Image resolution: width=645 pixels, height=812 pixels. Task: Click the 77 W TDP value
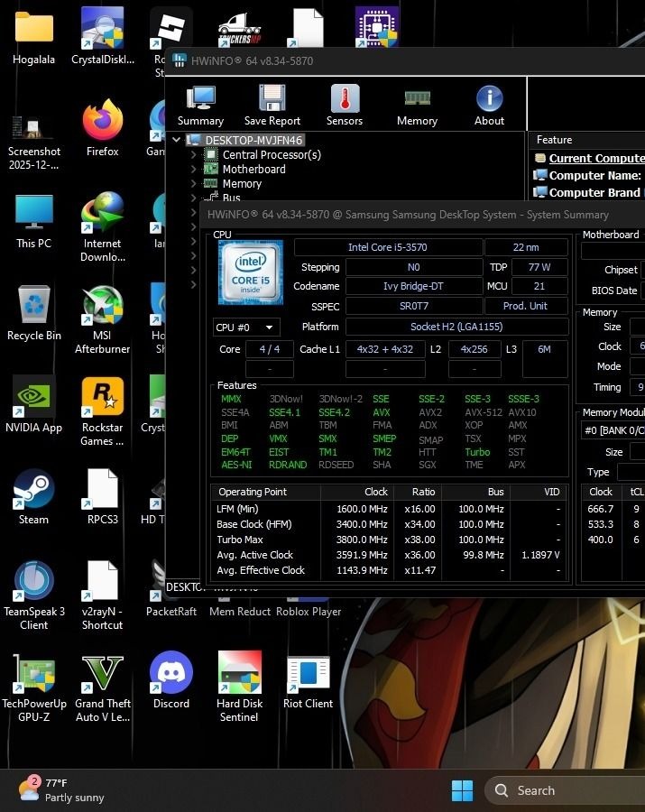pos(539,267)
